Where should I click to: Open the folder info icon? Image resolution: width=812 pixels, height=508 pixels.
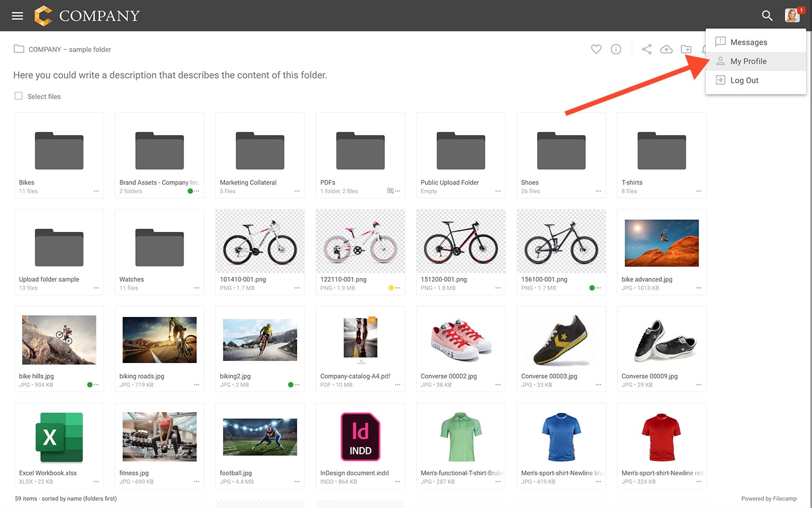coord(616,49)
